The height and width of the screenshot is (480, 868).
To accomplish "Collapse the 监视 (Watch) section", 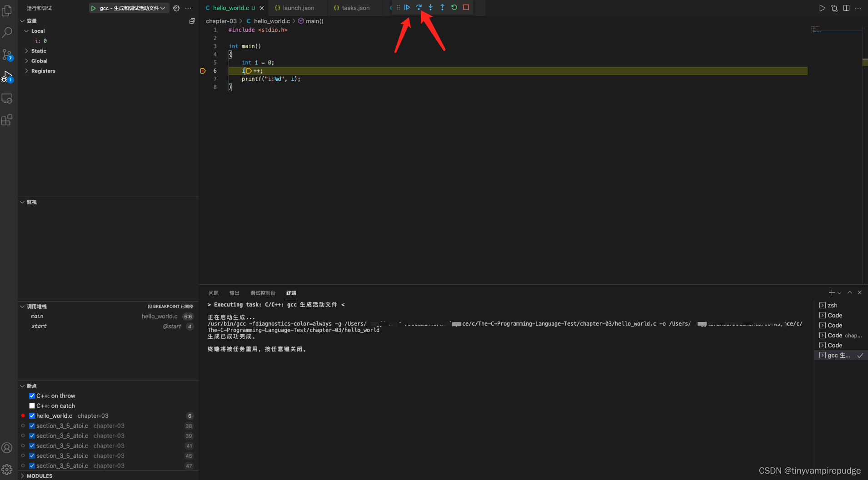I will pyautogui.click(x=22, y=202).
